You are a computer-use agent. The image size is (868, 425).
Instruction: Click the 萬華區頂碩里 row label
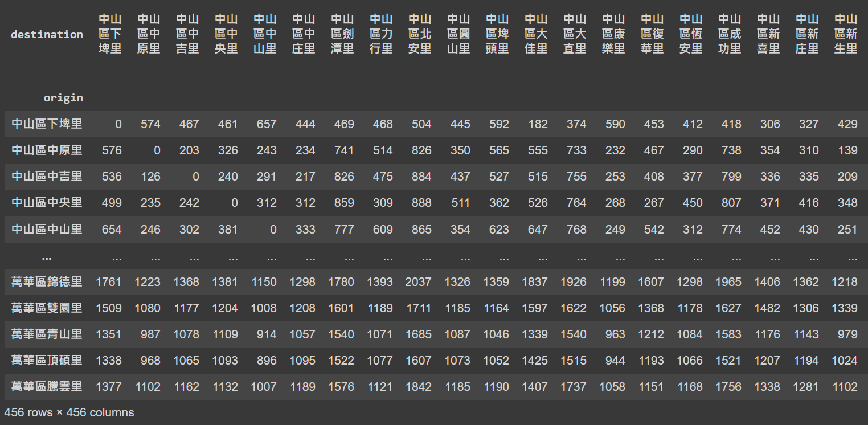tap(47, 360)
